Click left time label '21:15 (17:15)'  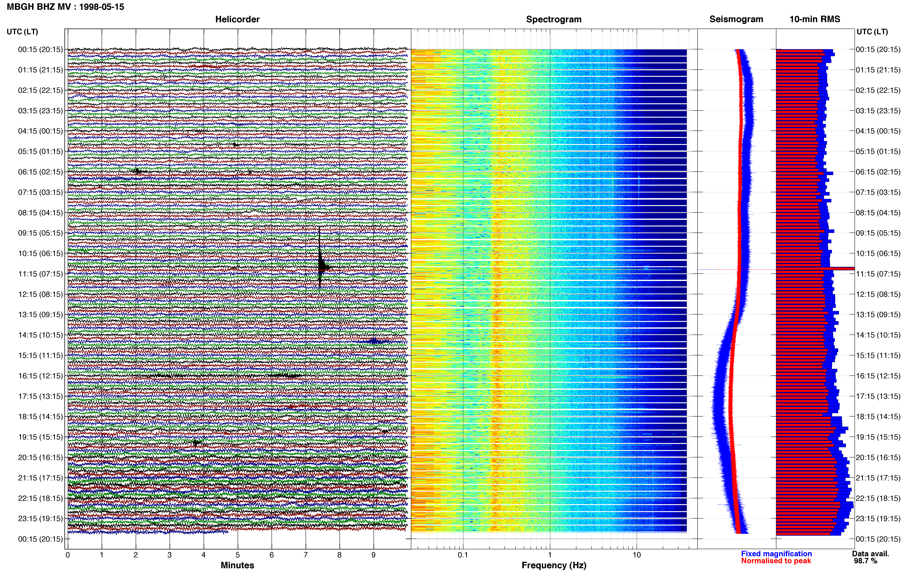pyautogui.click(x=41, y=478)
